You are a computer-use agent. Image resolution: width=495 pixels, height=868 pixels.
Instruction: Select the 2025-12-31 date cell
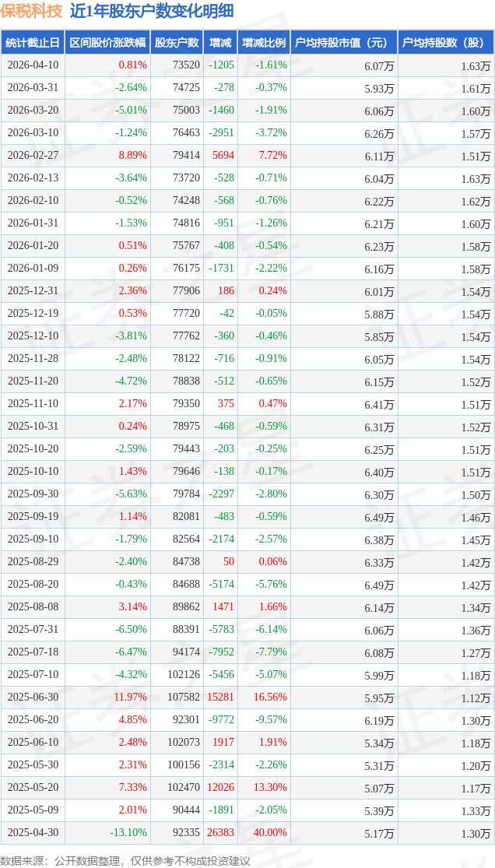[x=33, y=291]
